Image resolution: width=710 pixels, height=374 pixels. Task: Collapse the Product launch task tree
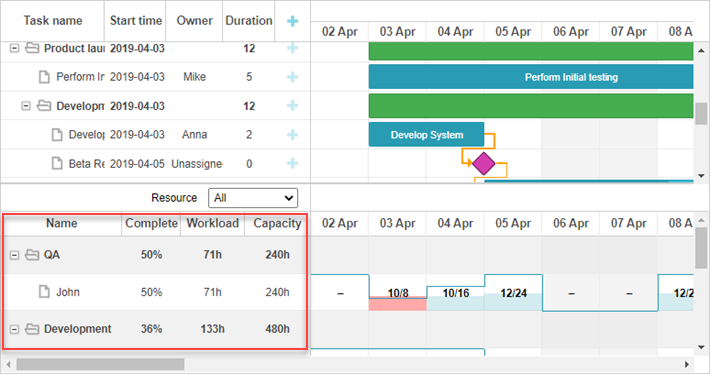point(14,48)
